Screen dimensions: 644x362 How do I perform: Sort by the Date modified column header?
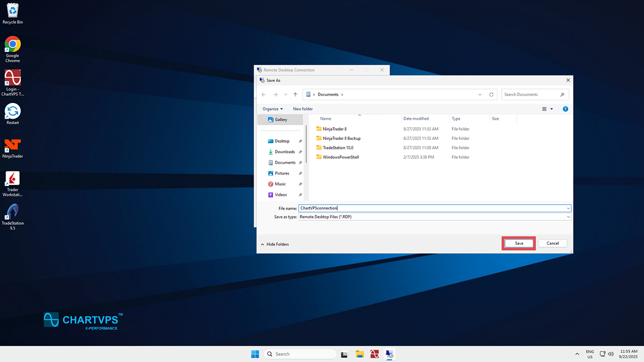pyautogui.click(x=416, y=119)
